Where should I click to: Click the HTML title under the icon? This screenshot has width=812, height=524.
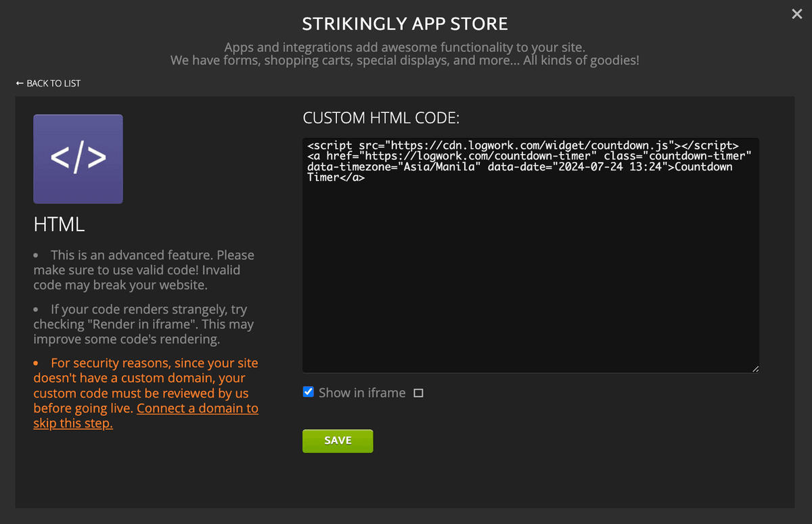(59, 224)
